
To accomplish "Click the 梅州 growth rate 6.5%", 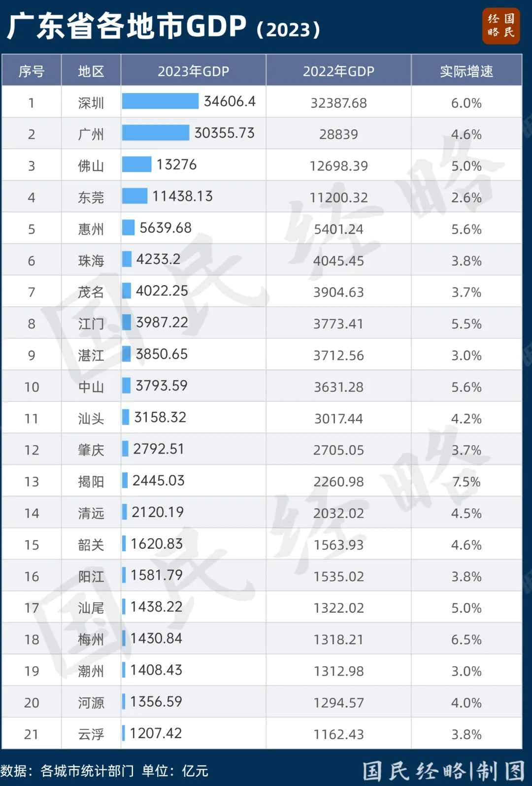I will [466, 639].
